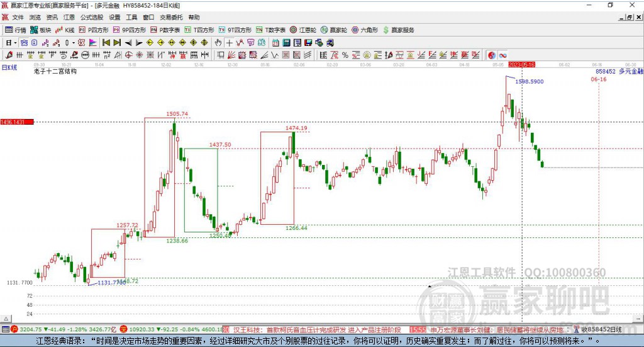Click the 1496.1431 red price label
644x347 pixels.
pyautogui.click(x=17, y=122)
